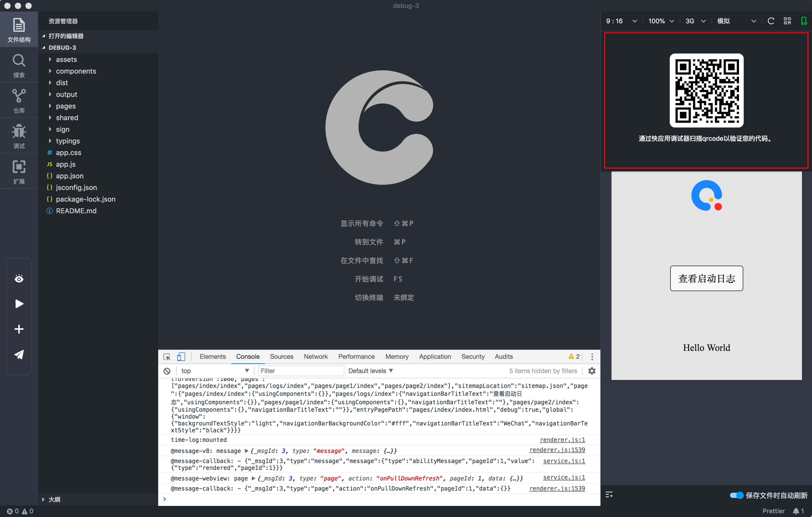Click the warning count in status bar

pyautogui.click(x=28, y=511)
